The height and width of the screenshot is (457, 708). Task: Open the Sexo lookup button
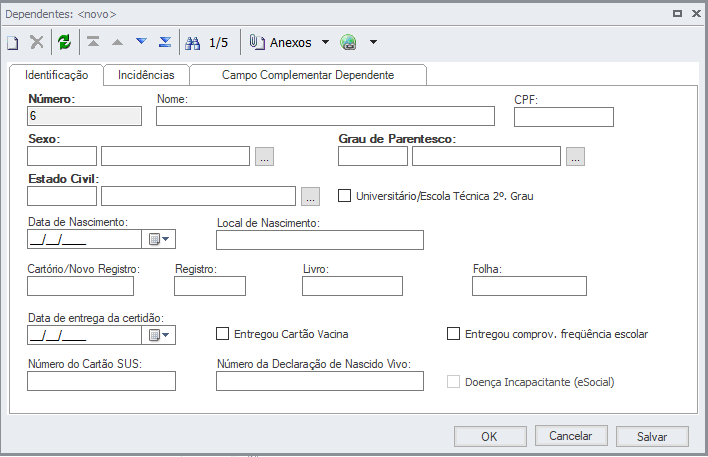click(x=265, y=157)
